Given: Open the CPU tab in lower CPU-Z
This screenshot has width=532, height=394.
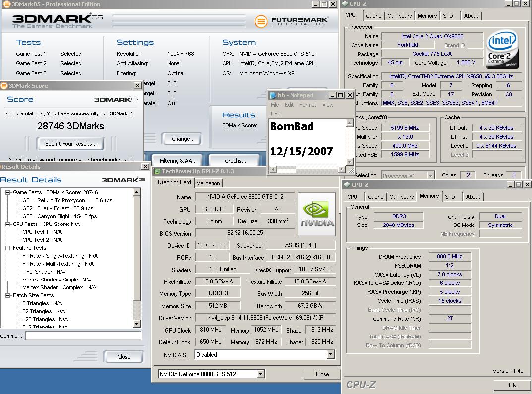Looking at the screenshot, I should tap(352, 197).
